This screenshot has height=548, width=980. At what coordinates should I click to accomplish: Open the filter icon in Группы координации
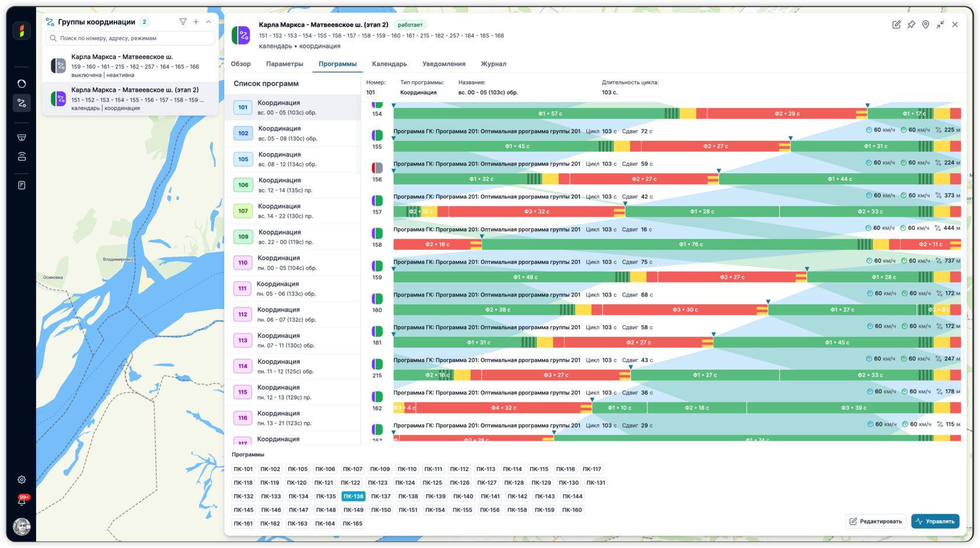tap(183, 22)
